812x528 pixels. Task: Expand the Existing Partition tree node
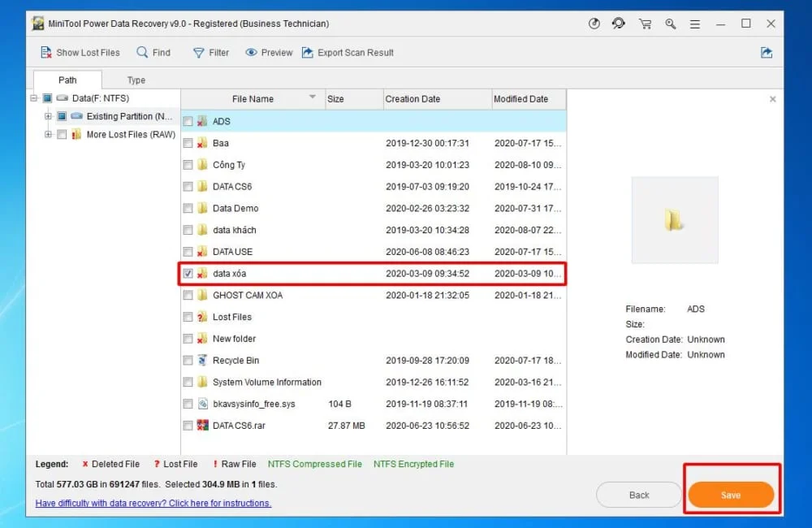[x=48, y=116]
